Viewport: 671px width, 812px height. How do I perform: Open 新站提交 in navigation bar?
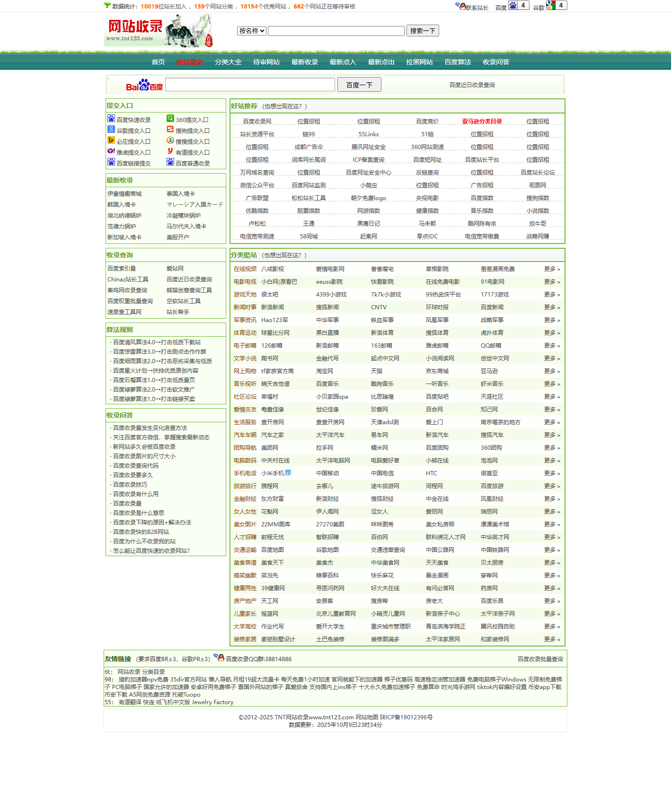click(x=190, y=62)
